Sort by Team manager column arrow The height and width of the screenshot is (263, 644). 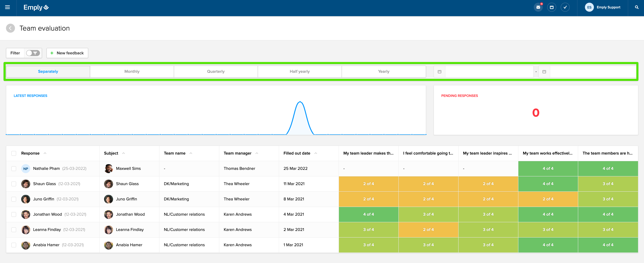coord(257,153)
